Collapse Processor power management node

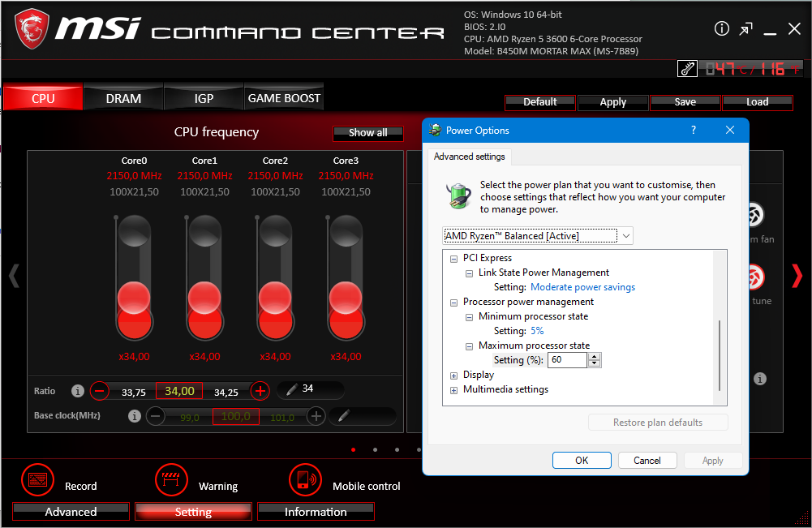click(453, 303)
